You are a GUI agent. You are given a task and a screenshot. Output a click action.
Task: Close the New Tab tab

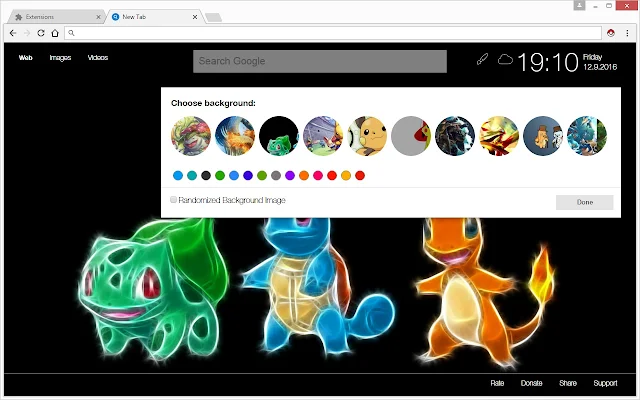(x=195, y=17)
